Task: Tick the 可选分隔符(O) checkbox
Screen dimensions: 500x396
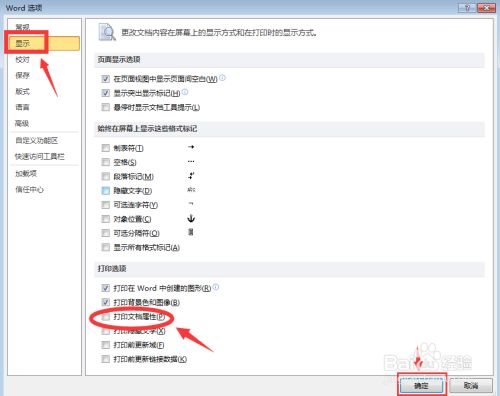Action: 106,233
